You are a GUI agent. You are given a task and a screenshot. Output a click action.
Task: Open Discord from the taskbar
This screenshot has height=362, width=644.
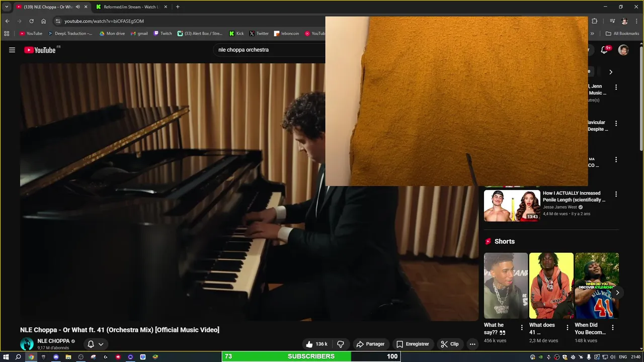[x=56, y=357]
